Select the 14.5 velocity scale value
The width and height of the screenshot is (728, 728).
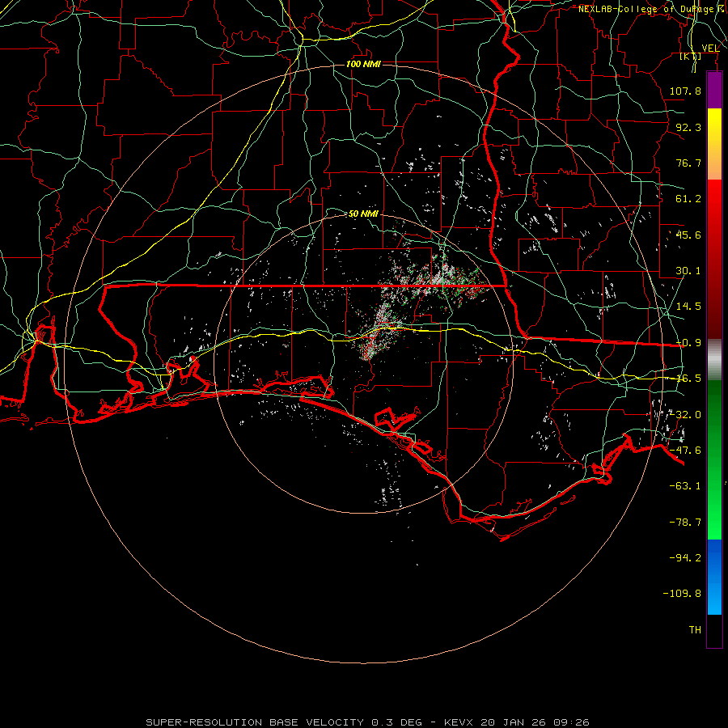click(x=688, y=307)
